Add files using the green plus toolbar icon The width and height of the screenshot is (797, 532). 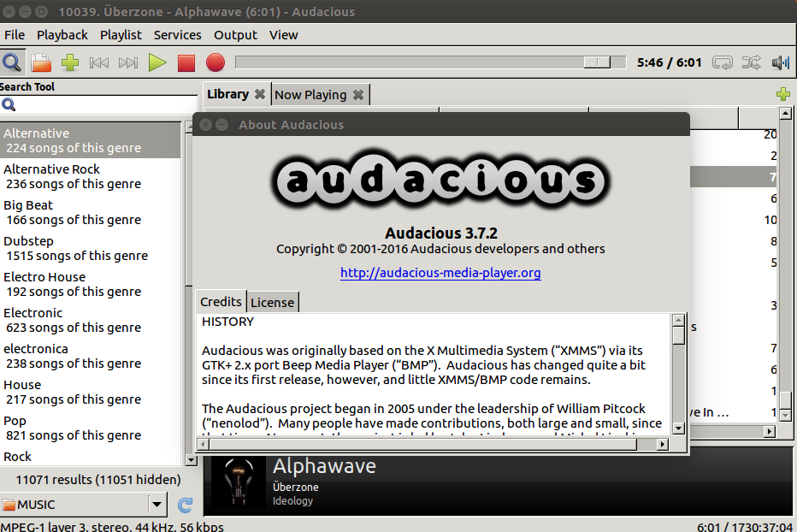[69, 62]
